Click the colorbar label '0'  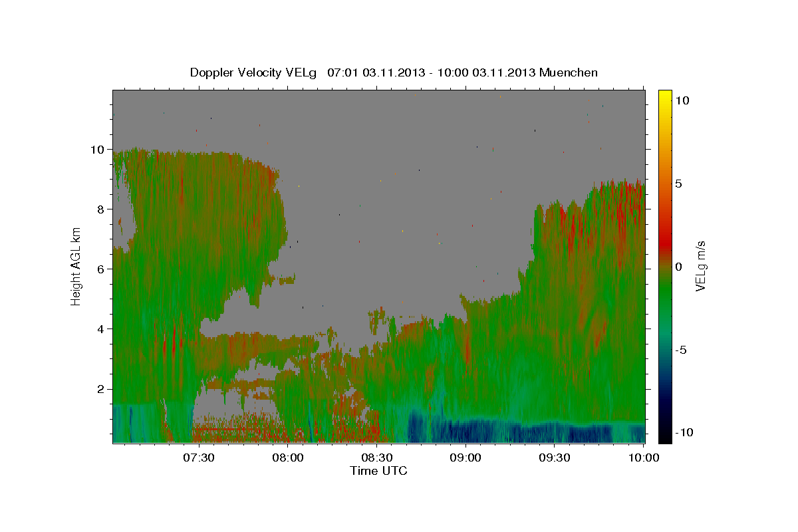pos(678,266)
